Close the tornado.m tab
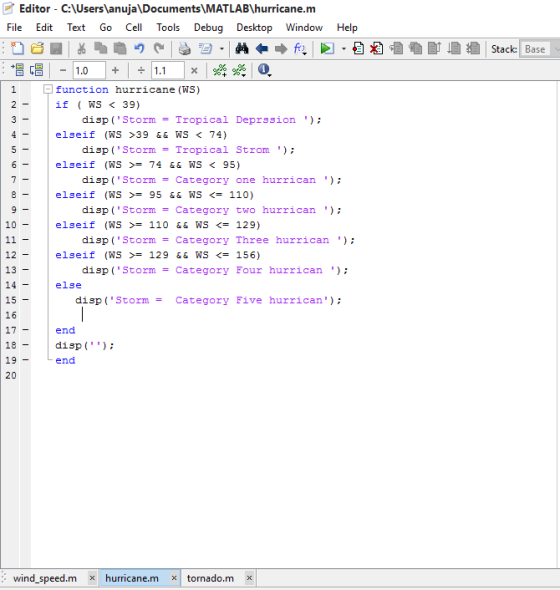The height and width of the screenshot is (590, 560). tap(249, 578)
